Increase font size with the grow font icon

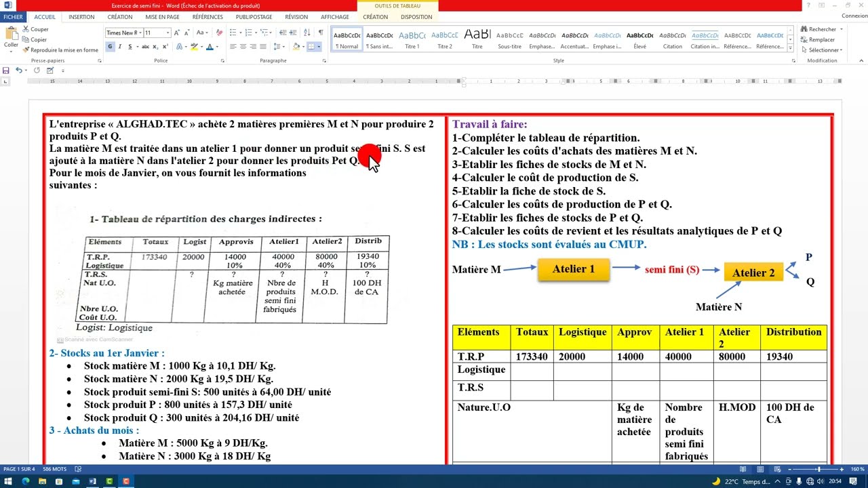click(177, 33)
